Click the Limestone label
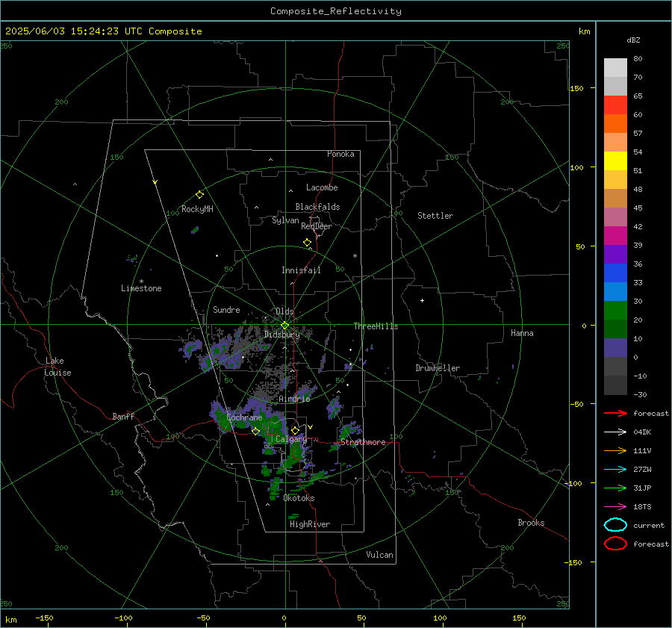The height and width of the screenshot is (628, 672). pyautogui.click(x=141, y=288)
